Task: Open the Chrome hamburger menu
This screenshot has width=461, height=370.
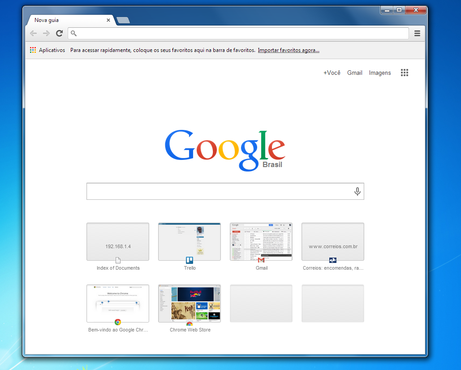Action: coord(417,33)
